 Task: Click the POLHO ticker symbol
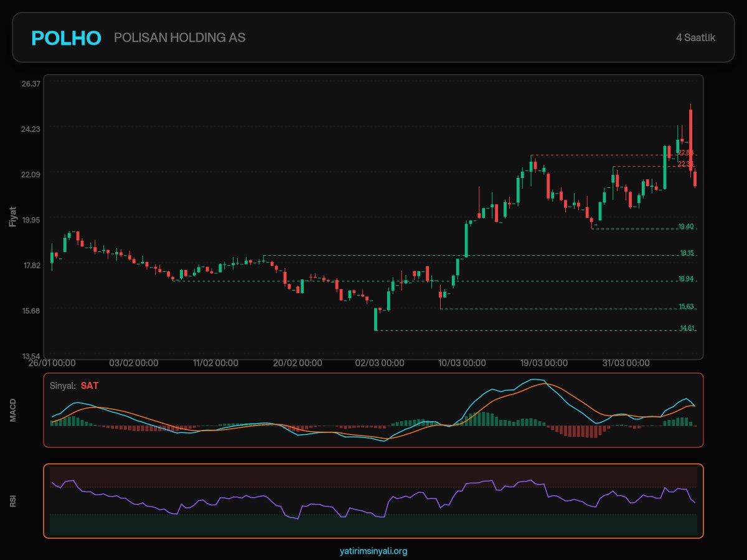click(66, 38)
